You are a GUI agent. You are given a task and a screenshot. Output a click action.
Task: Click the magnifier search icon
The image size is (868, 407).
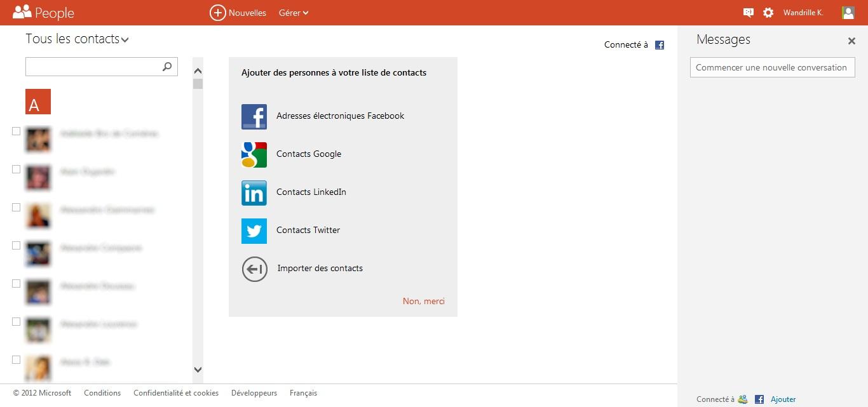click(x=167, y=66)
